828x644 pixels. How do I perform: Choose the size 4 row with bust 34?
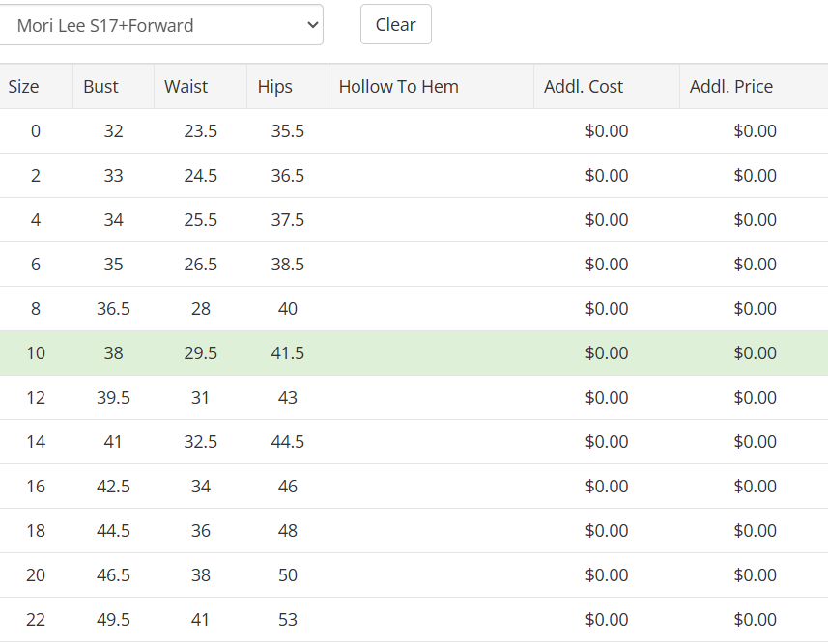click(x=414, y=219)
